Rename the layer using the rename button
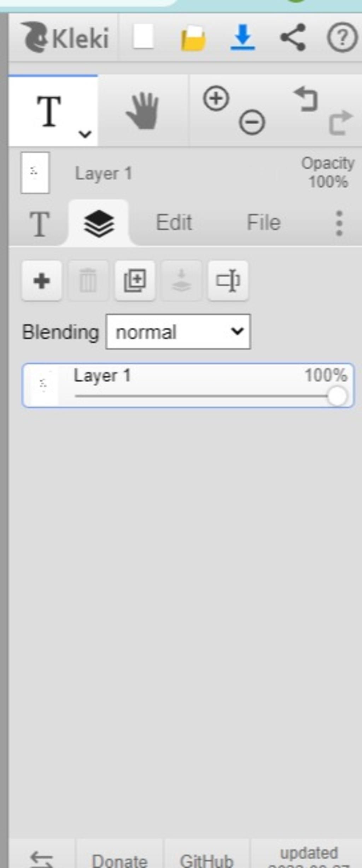 pos(228,281)
